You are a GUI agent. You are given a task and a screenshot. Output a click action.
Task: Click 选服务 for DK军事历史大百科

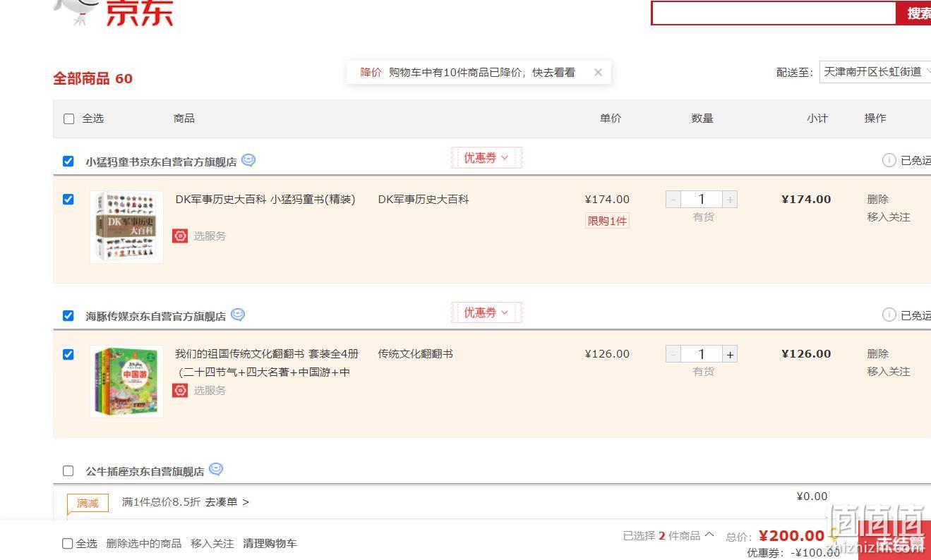pos(210,236)
